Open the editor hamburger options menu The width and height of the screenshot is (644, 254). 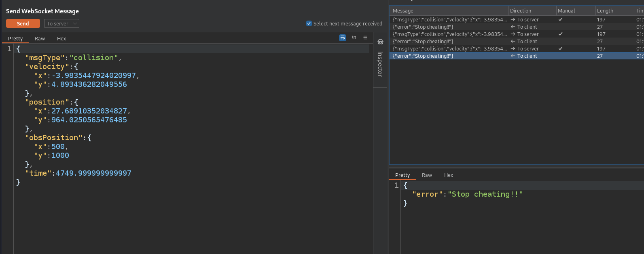(x=365, y=38)
